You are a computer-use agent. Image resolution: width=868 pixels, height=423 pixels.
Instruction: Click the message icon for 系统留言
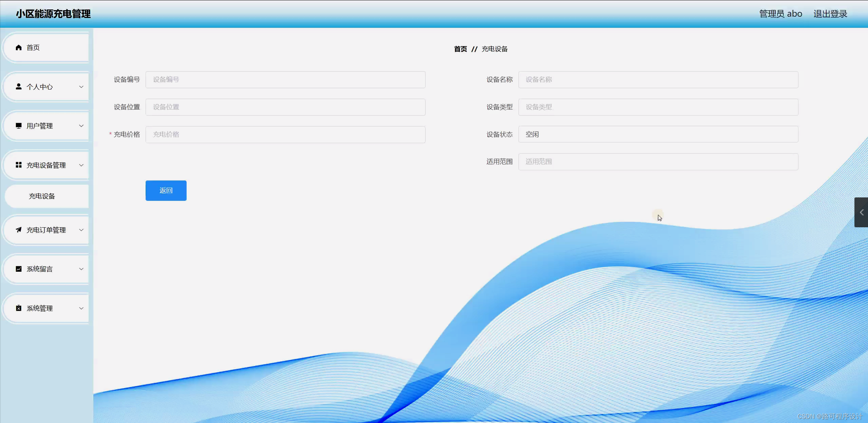click(x=19, y=269)
